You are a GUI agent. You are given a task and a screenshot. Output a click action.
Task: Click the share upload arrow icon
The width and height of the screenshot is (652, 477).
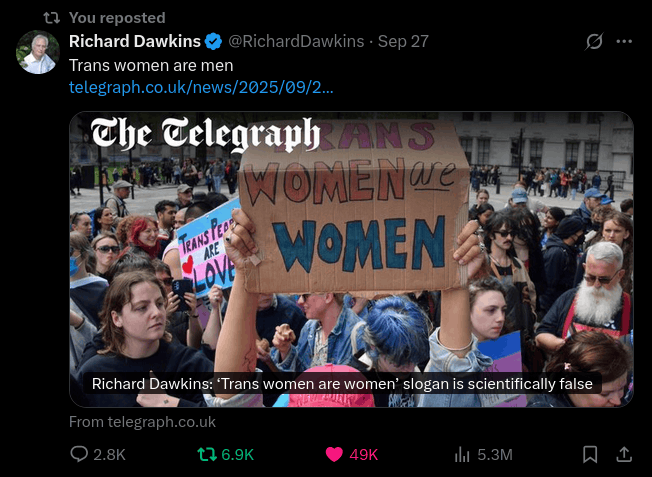coord(624,454)
